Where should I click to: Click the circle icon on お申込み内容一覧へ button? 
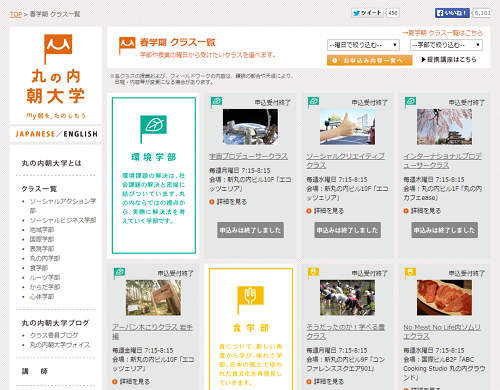click(335, 60)
